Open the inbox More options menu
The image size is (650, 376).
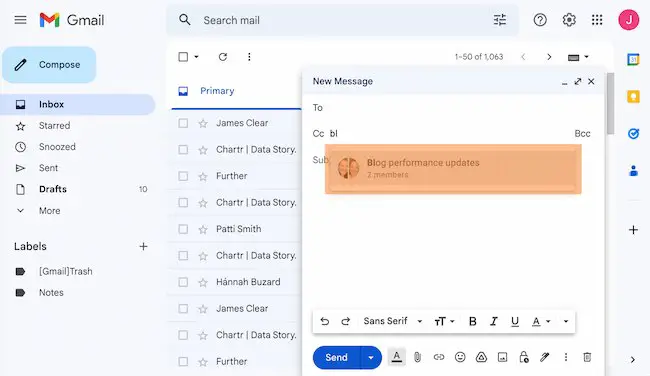[x=249, y=57]
